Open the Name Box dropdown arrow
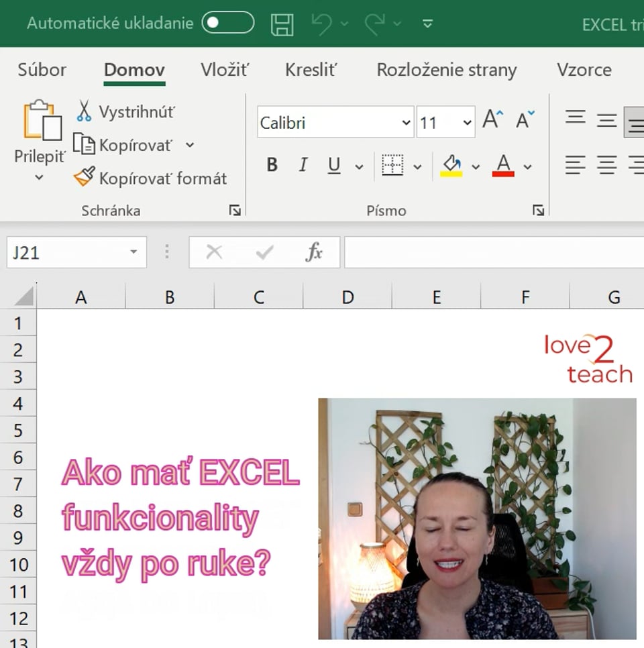This screenshot has width=644, height=648. click(x=133, y=252)
